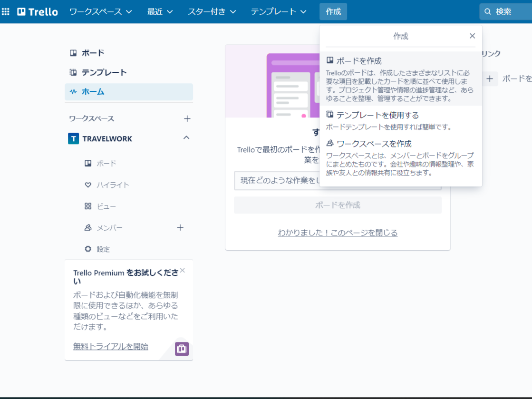The width and height of the screenshot is (532, 399).
Task: Click the gear icon beside 設定
Action: 88,249
